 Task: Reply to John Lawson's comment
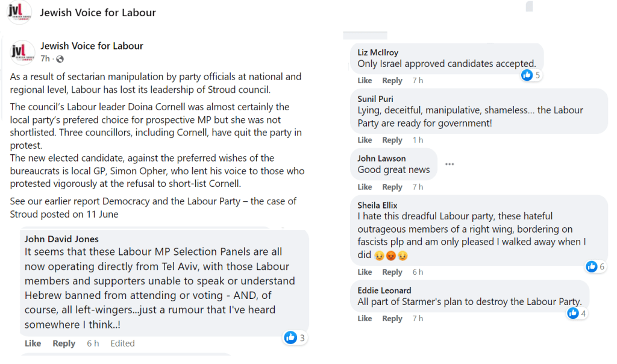pos(392,187)
